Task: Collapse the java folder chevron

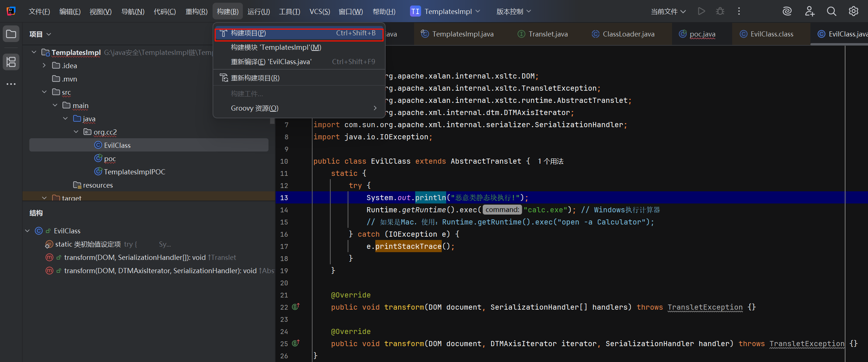Action: pyautogui.click(x=65, y=119)
